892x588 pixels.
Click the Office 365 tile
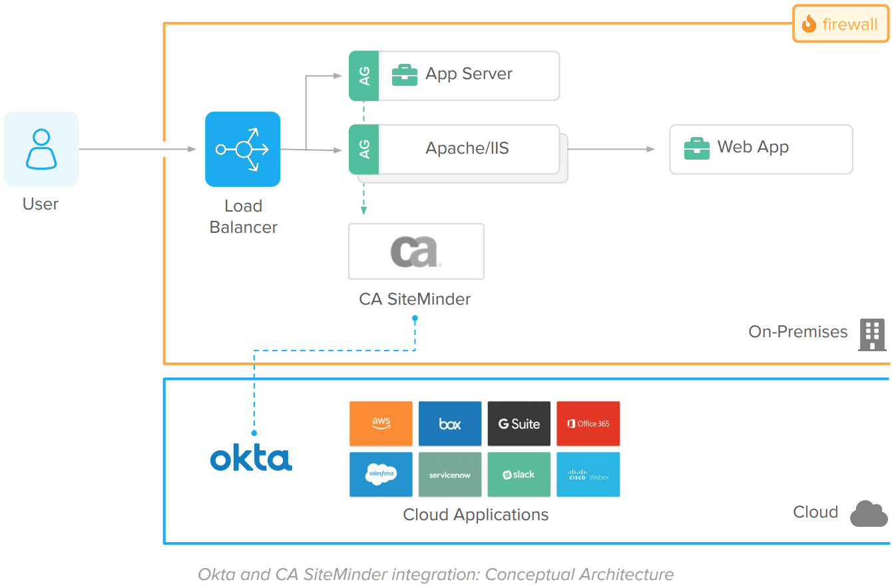coord(588,423)
